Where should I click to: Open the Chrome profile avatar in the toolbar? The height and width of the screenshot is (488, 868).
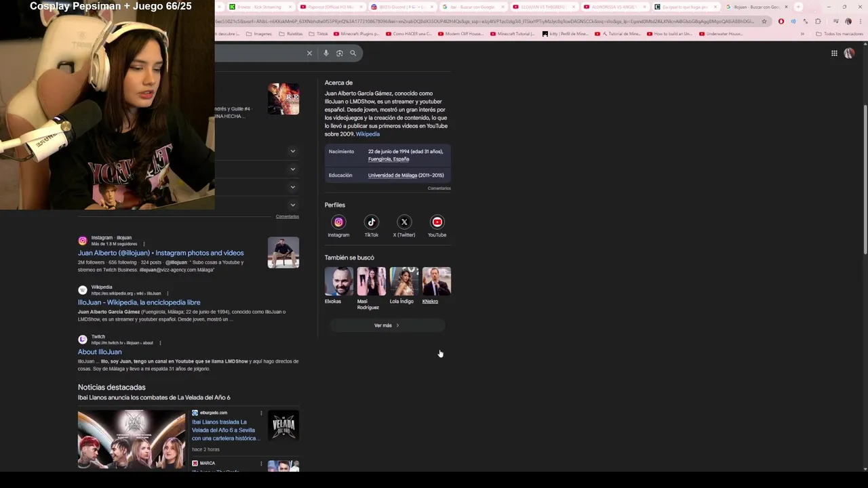[848, 21]
